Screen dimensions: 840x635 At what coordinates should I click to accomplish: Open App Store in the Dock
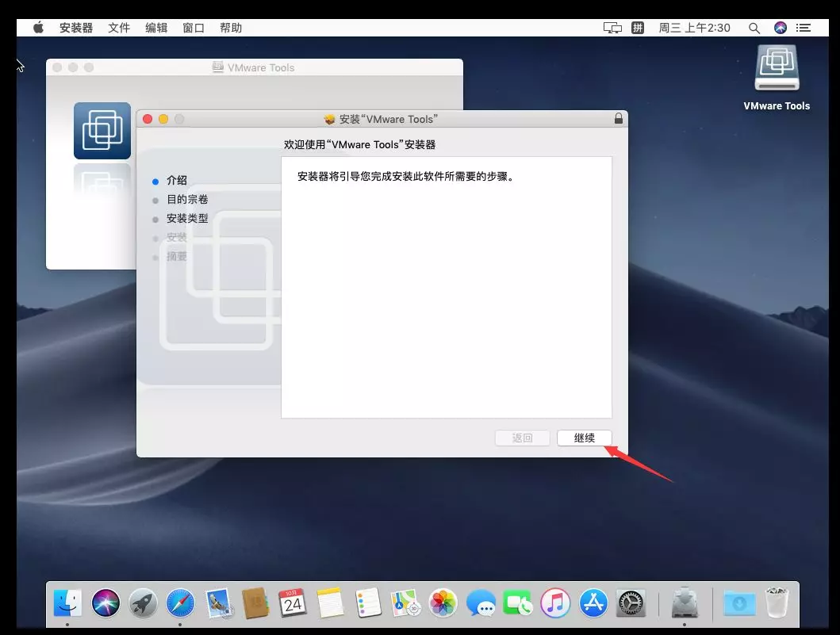pyautogui.click(x=593, y=602)
